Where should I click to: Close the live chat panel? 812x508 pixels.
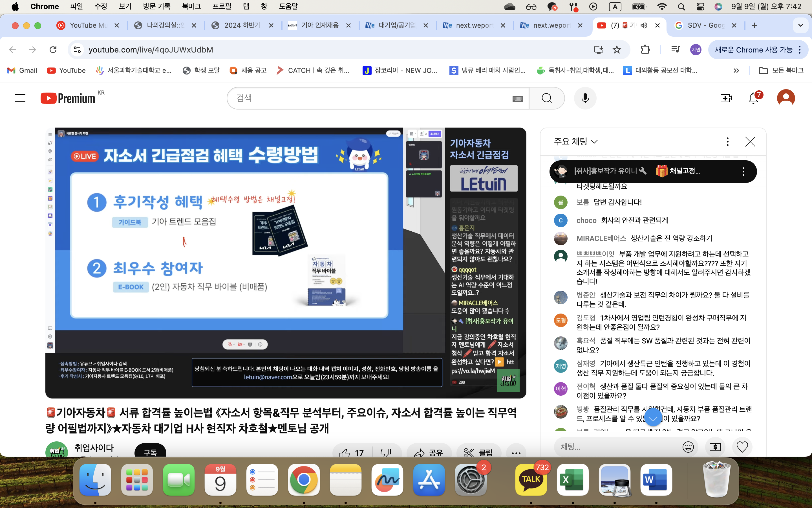(x=750, y=142)
